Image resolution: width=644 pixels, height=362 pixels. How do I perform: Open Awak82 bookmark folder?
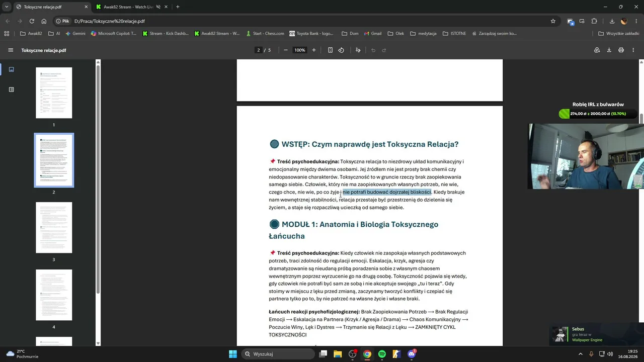tap(31, 34)
